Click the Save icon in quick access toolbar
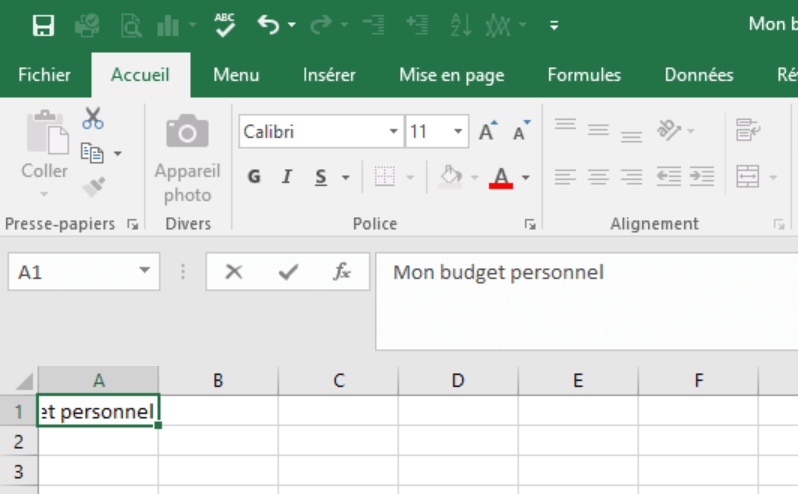 tap(43, 25)
